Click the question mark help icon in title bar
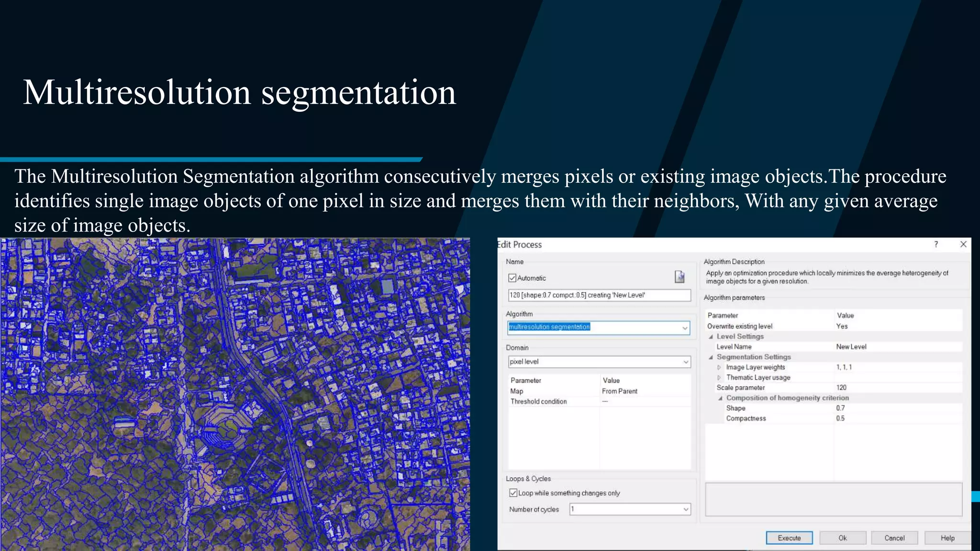This screenshot has height=551, width=980. coord(936,244)
